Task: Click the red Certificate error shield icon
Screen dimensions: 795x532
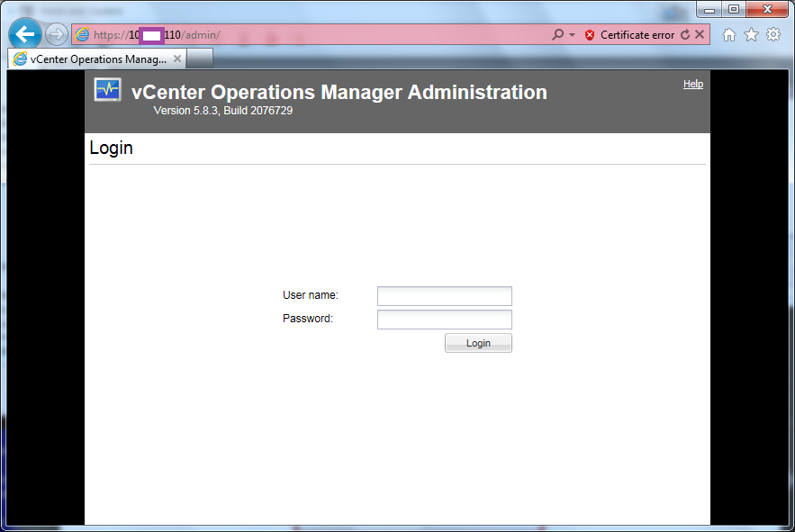Action: [x=589, y=35]
